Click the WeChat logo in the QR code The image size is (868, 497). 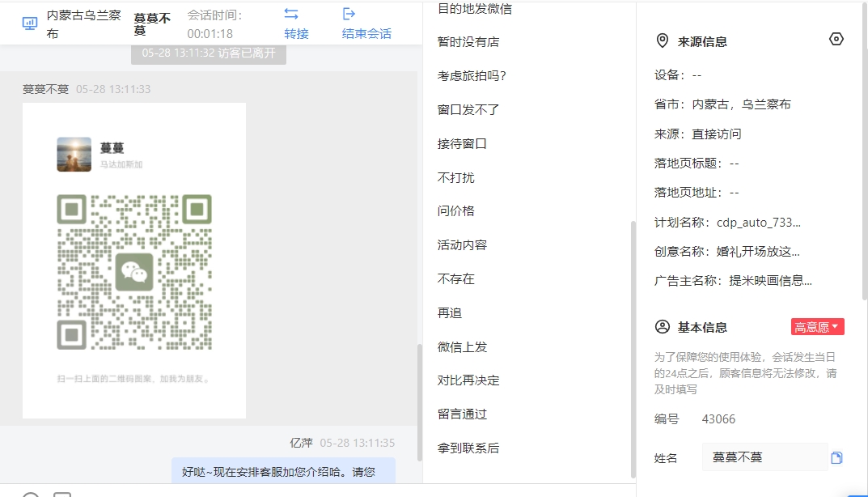[x=134, y=272]
